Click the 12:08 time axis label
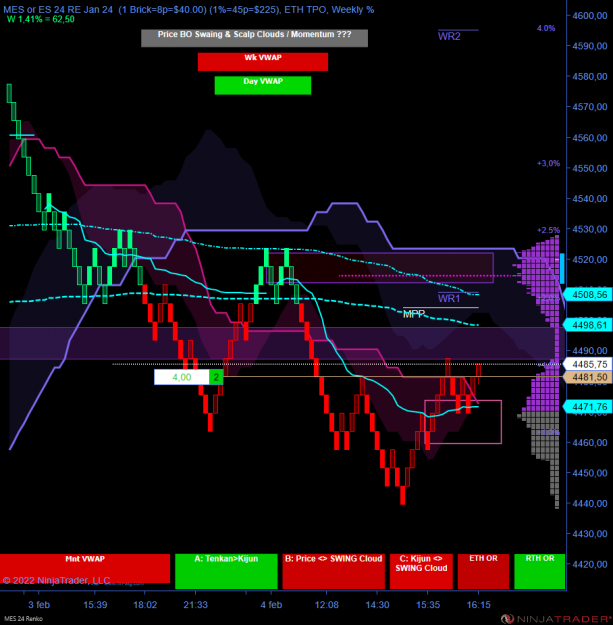The width and height of the screenshot is (613, 625). [x=326, y=605]
